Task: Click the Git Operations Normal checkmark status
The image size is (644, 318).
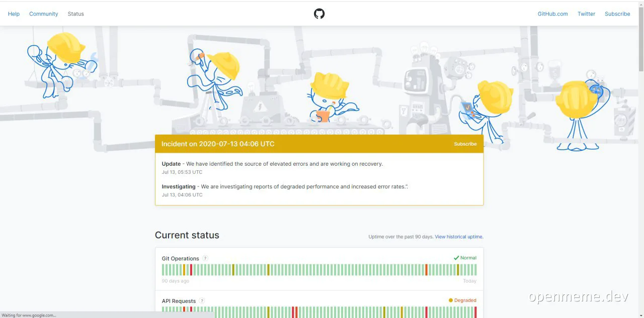Action: click(465, 258)
